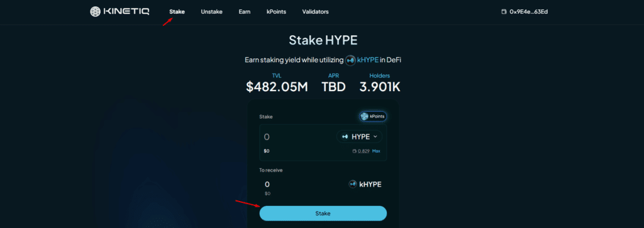
Task: Open the kPoints navigation item
Action: (x=276, y=12)
